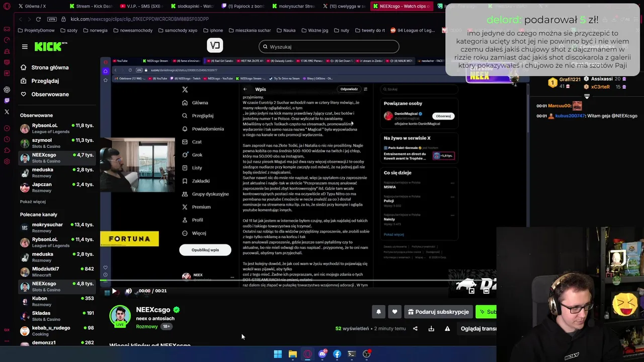The width and height of the screenshot is (644, 362).
Task: Open the Windows Start menu
Action: click(278, 354)
